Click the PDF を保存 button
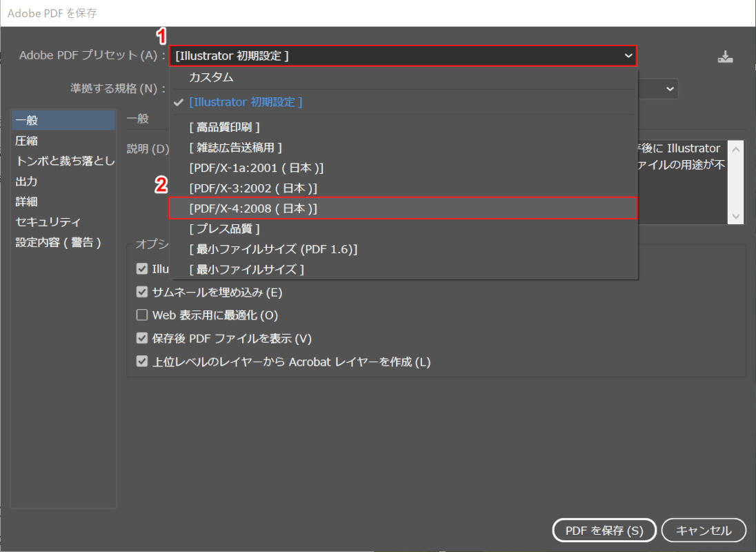The width and height of the screenshot is (756, 552). [604, 531]
